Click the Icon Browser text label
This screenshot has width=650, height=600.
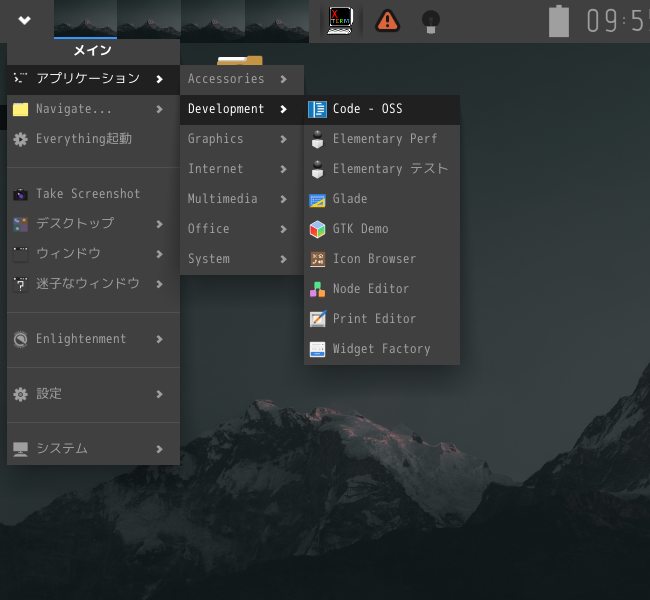coord(374,259)
